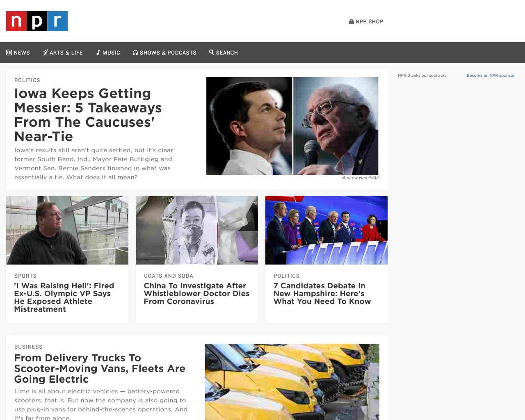Click the Business category label
Screen dimensions: 525x420
[x=28, y=347]
